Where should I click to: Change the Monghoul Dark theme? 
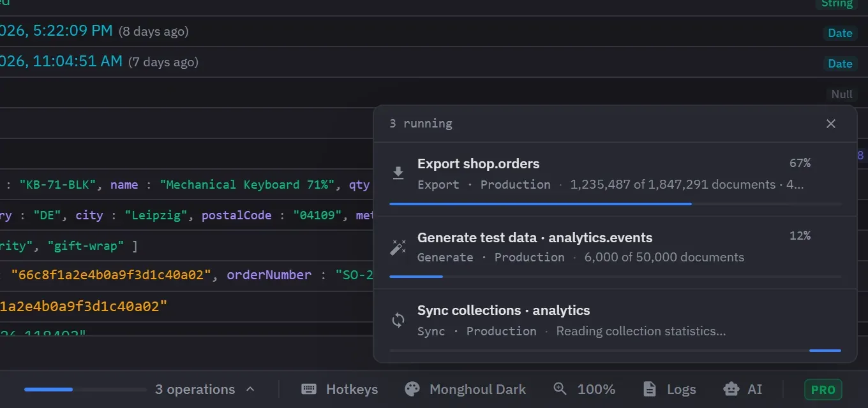click(465, 389)
